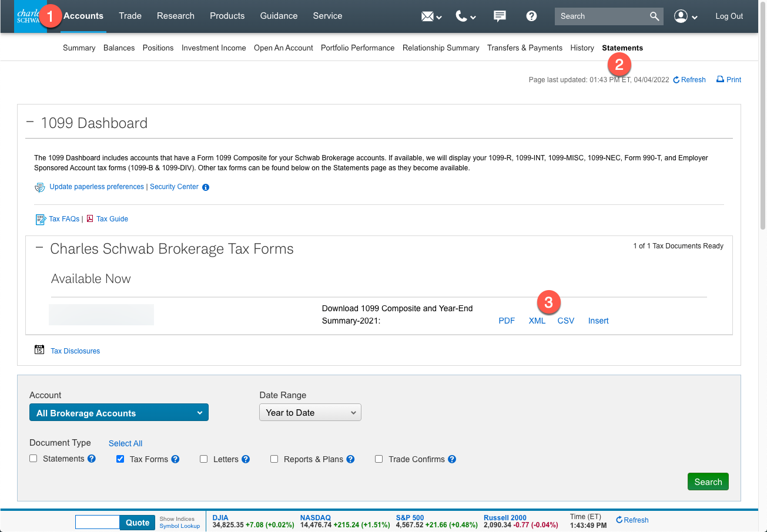Viewport: 767px width, 532px height.
Task: Open the Relationship Summary tab
Action: (441, 48)
